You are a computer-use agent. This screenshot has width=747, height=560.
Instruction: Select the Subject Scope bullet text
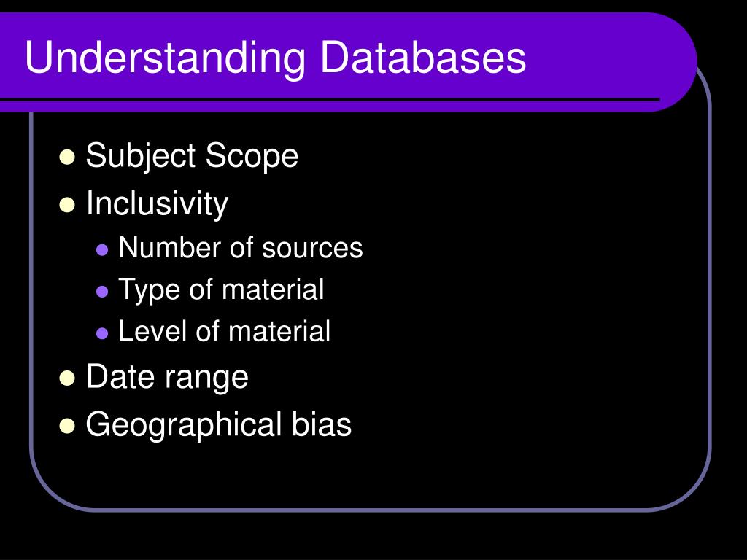192,156
